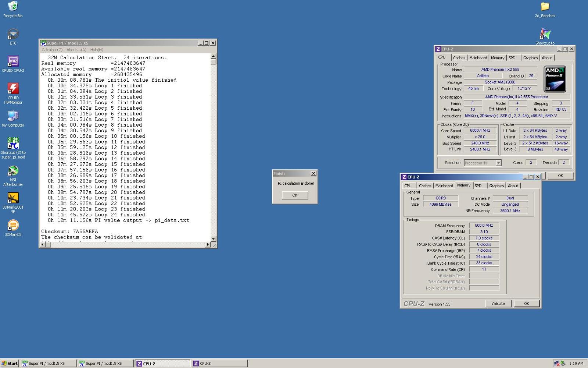Screen dimensions: 588x368
Task: Click the CPU-Z memory window title icon
Action: tap(404, 177)
